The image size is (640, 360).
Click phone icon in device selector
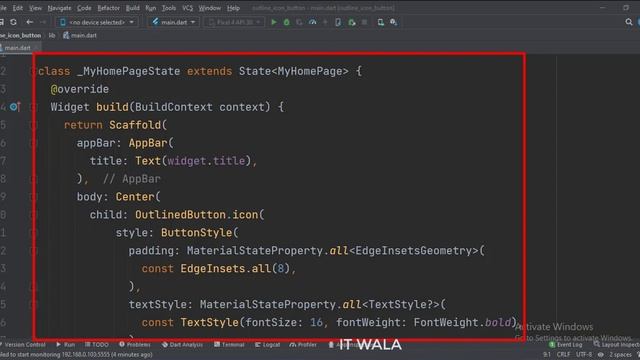point(63,22)
